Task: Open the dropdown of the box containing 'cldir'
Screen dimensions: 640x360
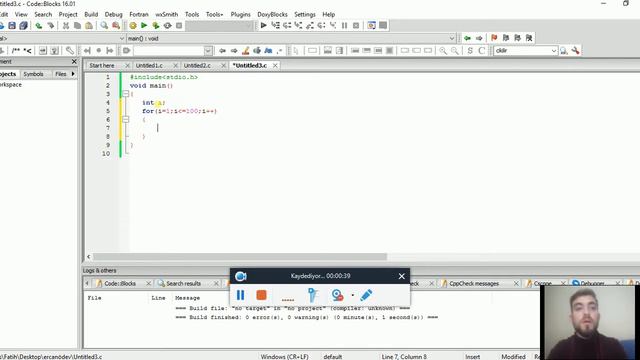Action: click(x=553, y=51)
